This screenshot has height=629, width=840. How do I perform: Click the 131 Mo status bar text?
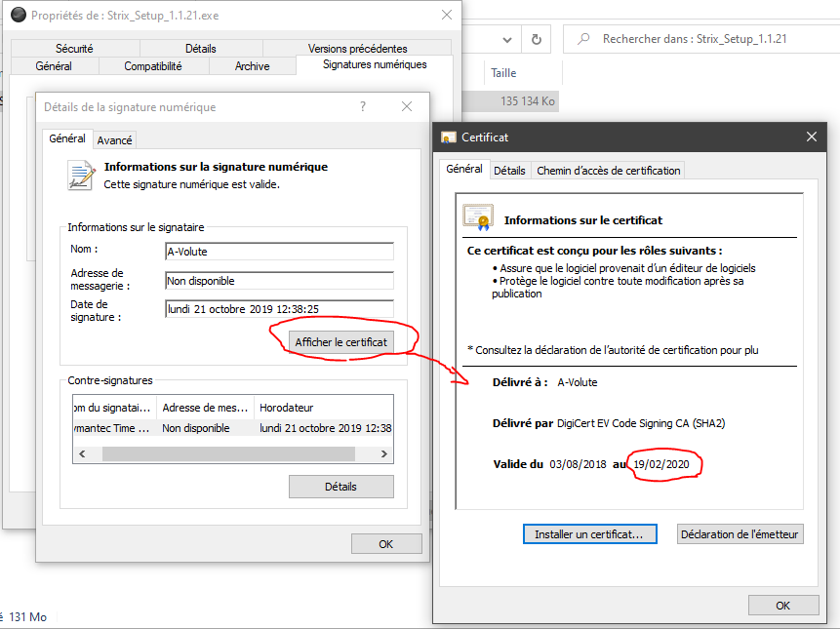[x=28, y=617]
